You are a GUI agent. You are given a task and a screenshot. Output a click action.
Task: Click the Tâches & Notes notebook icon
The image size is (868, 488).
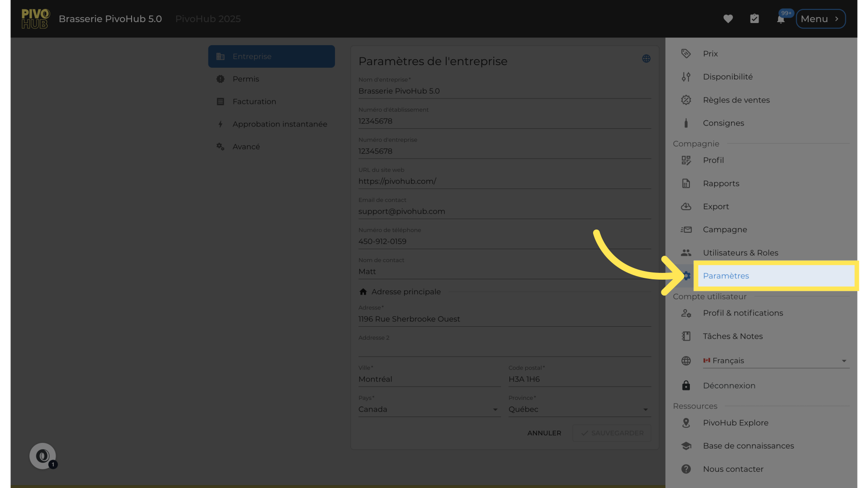point(686,336)
